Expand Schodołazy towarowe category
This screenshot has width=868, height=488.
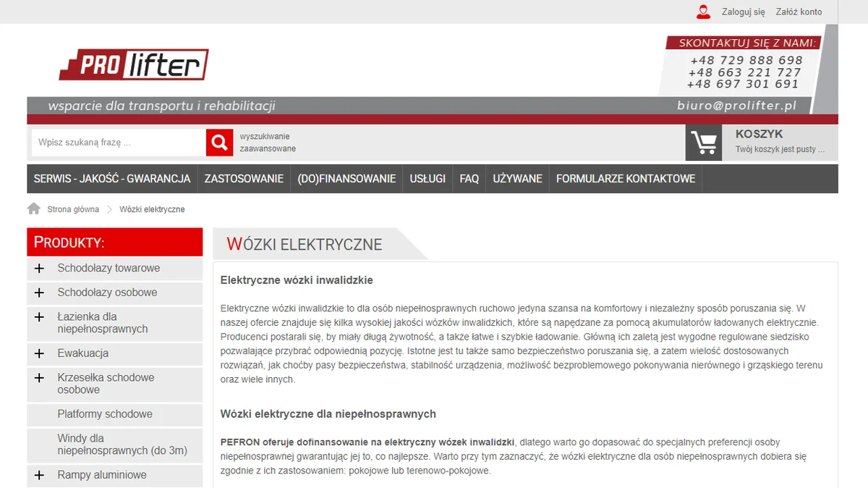tap(39, 269)
